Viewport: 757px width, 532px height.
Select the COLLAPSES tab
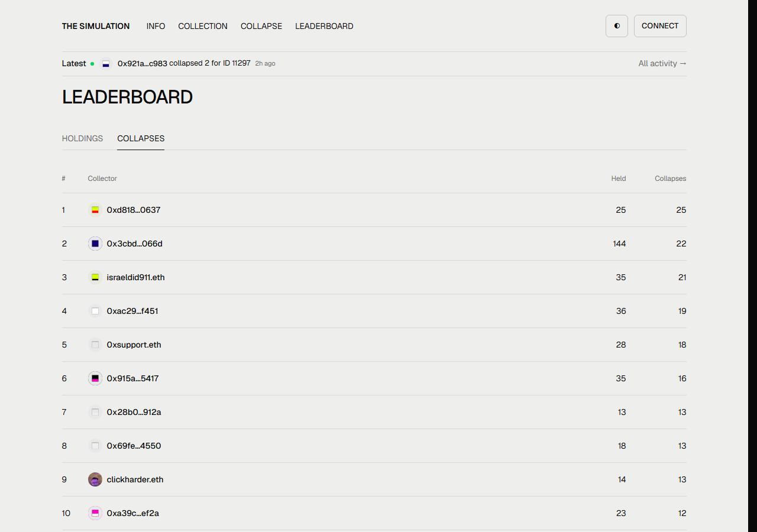pyautogui.click(x=141, y=138)
